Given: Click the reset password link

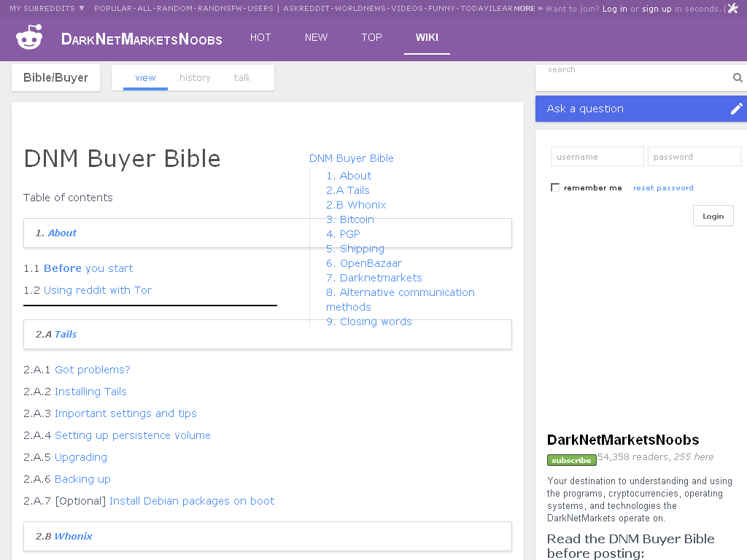Looking at the screenshot, I should coord(663,188).
